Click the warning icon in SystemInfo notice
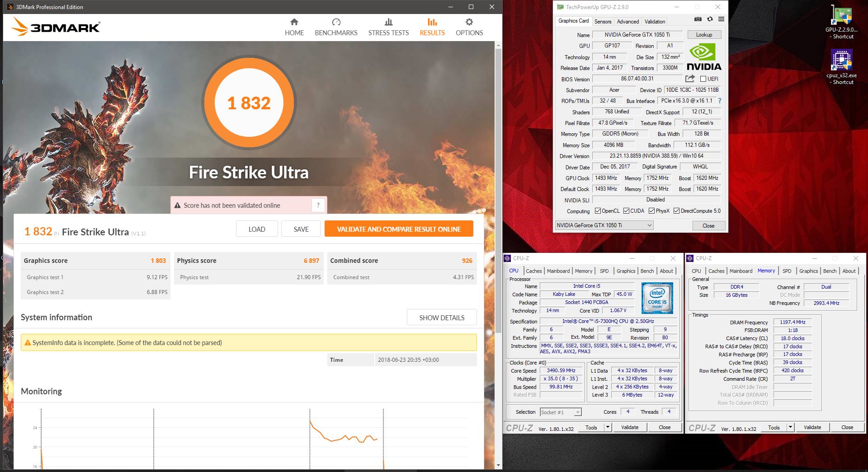868x472 pixels. tap(28, 343)
